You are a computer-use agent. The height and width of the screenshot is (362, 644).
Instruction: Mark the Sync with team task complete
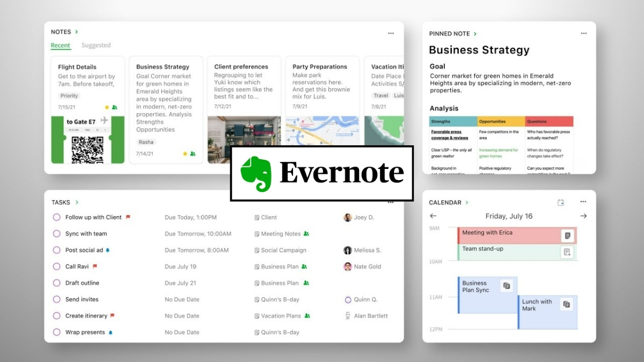(x=56, y=233)
